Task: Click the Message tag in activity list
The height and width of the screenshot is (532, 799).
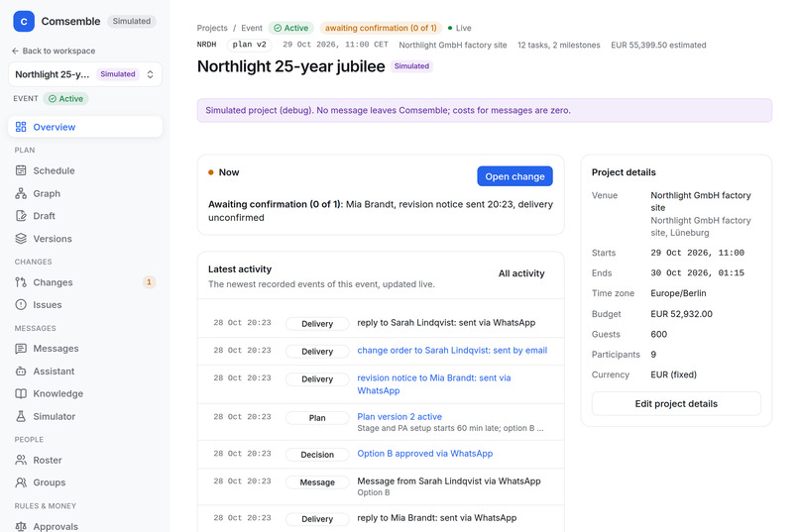Action: tap(317, 482)
